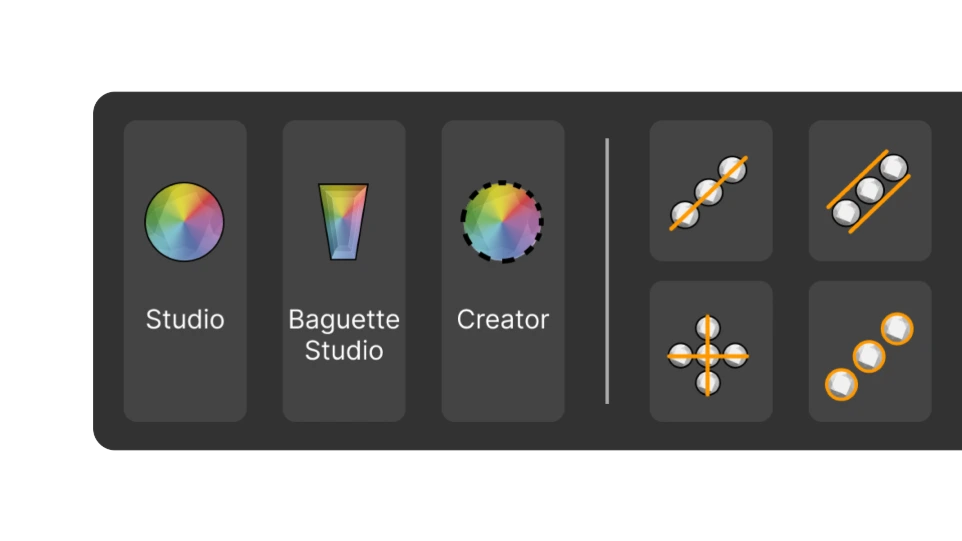Click the "Studio" text label
Image resolution: width=962 pixels, height=541 pixels.
click(185, 320)
